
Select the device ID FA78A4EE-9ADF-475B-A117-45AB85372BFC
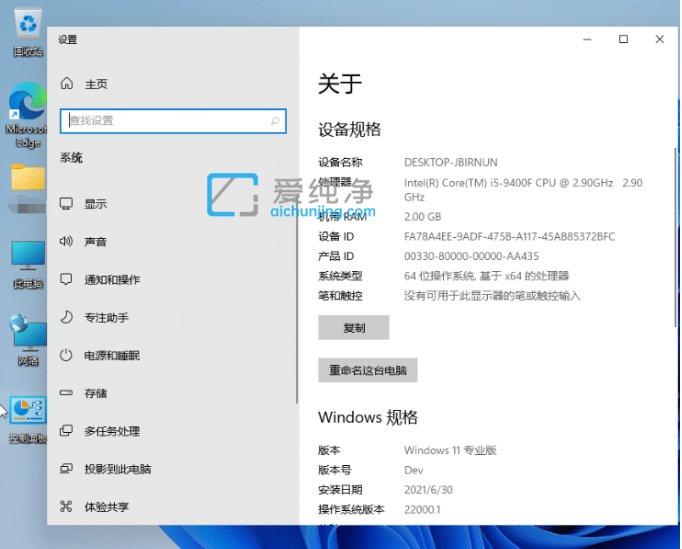pyautogui.click(x=509, y=237)
